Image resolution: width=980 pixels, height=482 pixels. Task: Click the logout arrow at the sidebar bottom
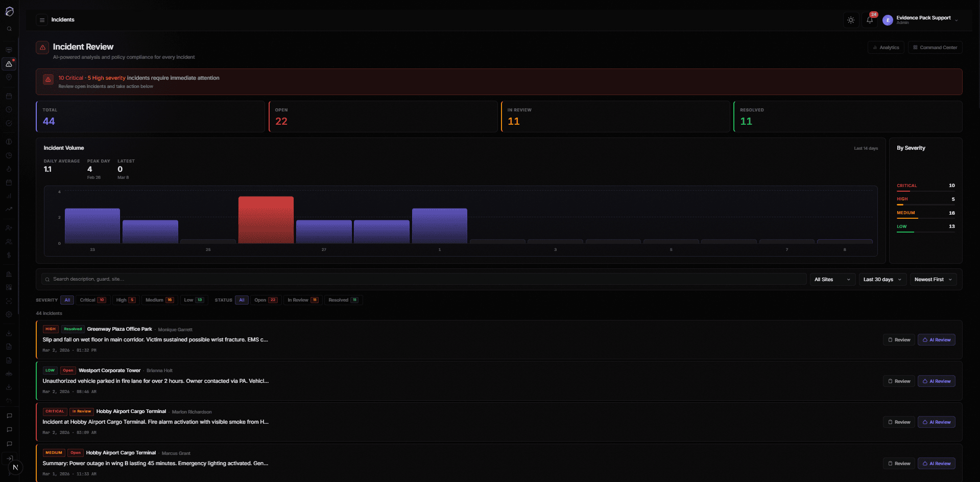[9, 458]
